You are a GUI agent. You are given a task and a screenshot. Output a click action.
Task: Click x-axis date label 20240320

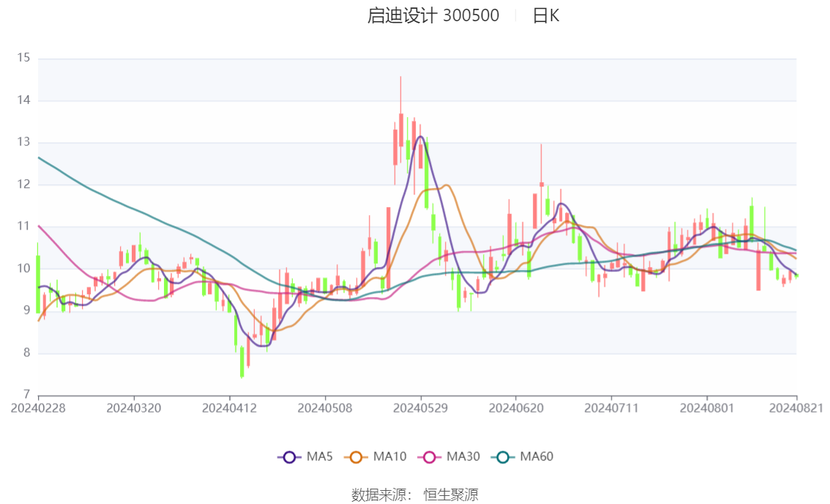134,408
